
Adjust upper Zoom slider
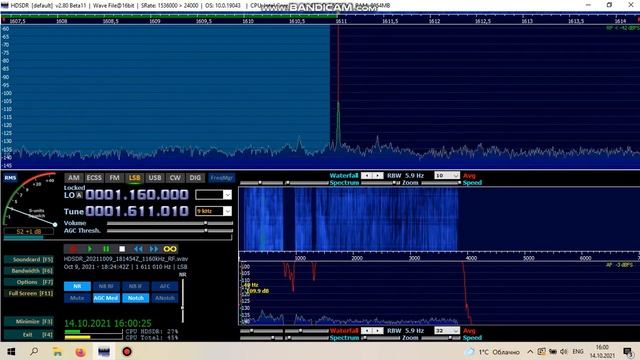(380, 183)
